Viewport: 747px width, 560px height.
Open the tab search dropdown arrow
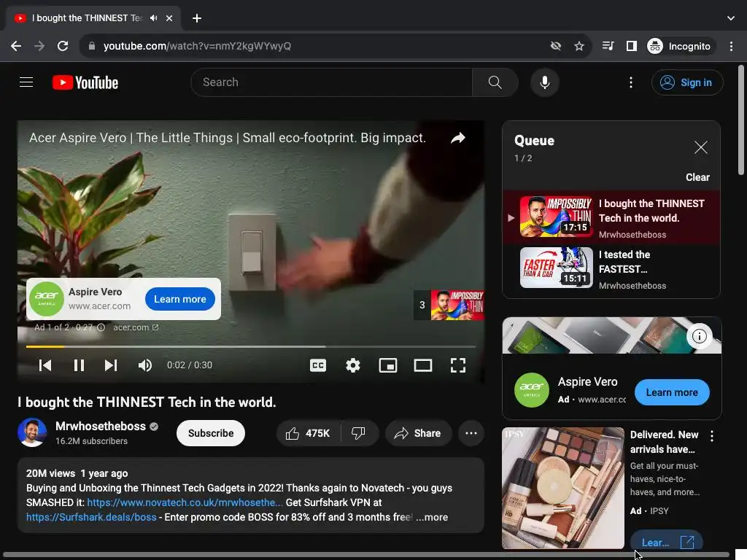(731, 18)
